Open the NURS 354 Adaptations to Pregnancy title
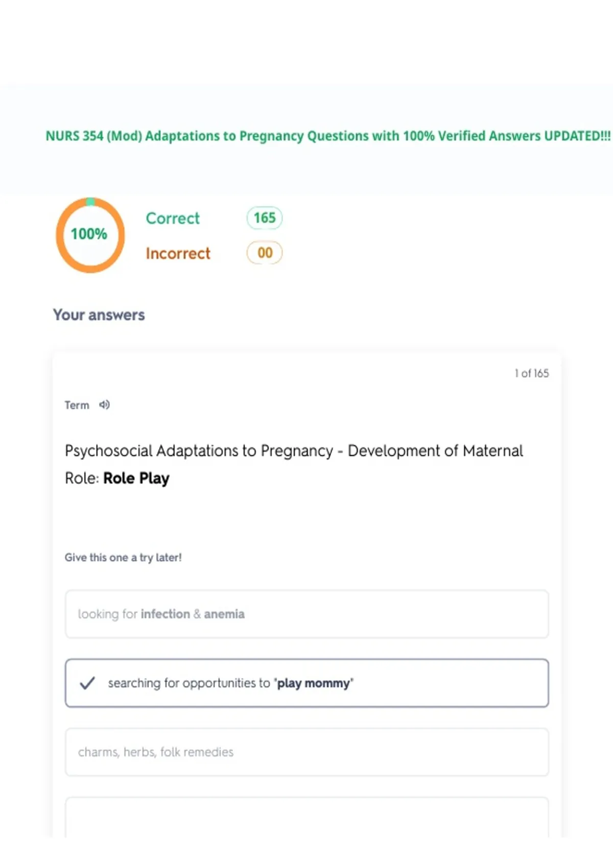 point(328,136)
